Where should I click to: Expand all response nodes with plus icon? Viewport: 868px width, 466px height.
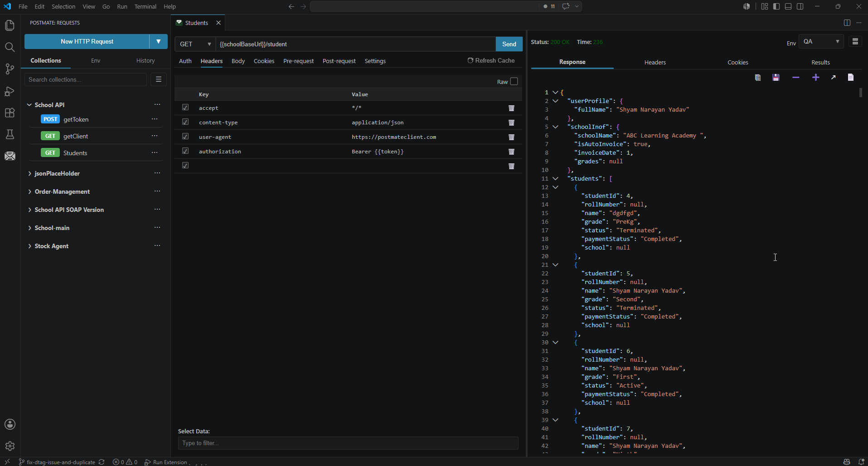pos(815,78)
